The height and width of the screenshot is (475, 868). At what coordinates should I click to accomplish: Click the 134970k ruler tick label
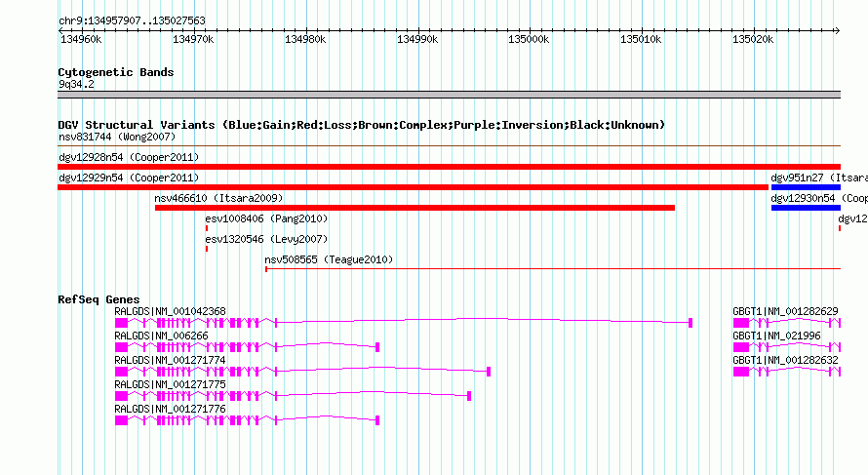[193, 39]
